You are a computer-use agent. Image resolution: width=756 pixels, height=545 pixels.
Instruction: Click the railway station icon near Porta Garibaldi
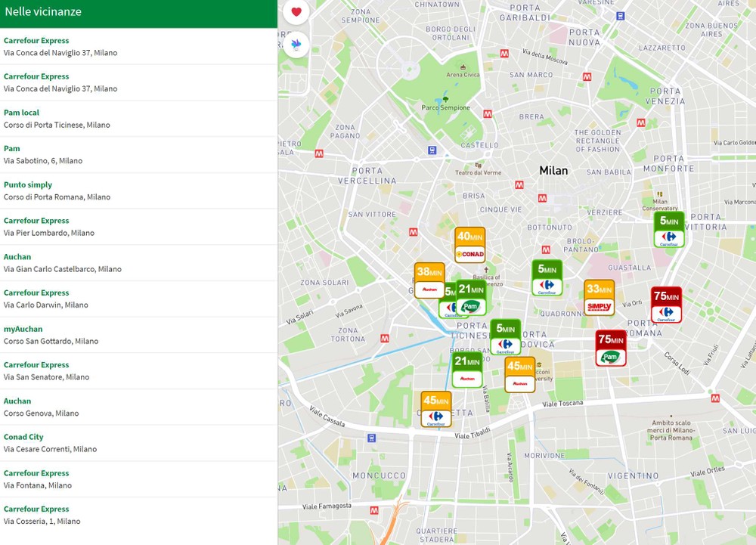click(x=621, y=16)
